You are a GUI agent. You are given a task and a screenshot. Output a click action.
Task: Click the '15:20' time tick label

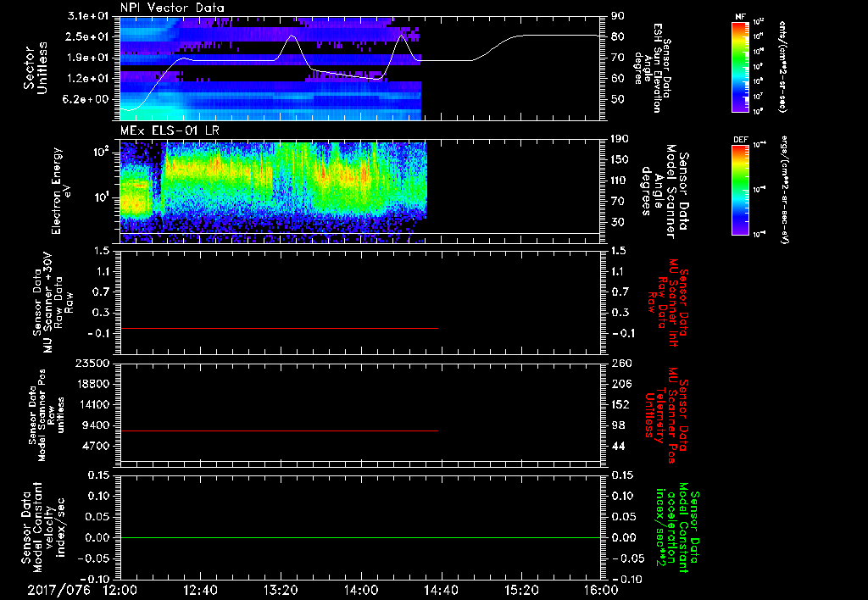click(521, 591)
